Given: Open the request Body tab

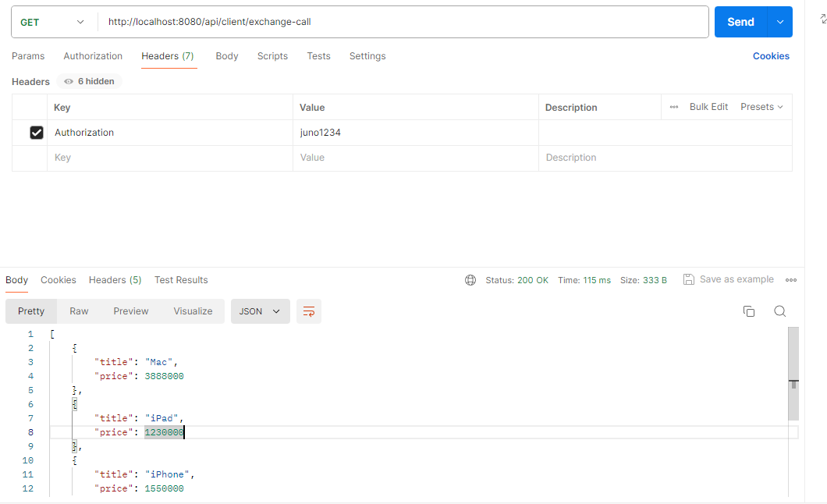Looking at the screenshot, I should click(x=227, y=56).
